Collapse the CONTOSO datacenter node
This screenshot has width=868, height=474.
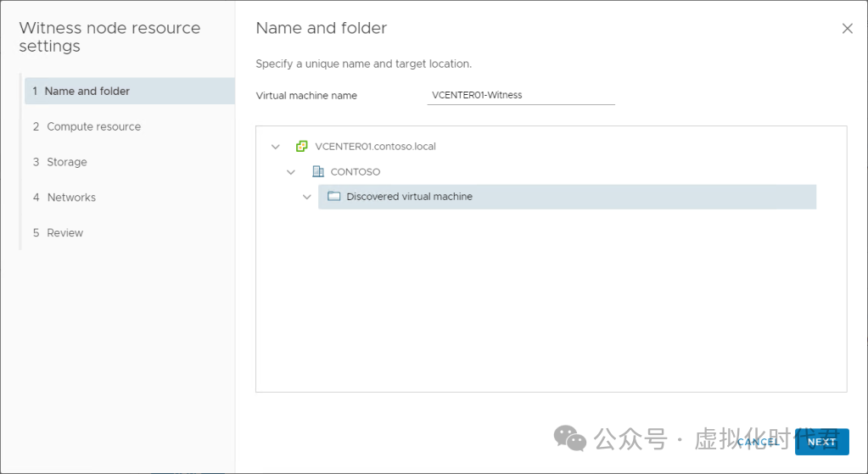pyautogui.click(x=291, y=172)
